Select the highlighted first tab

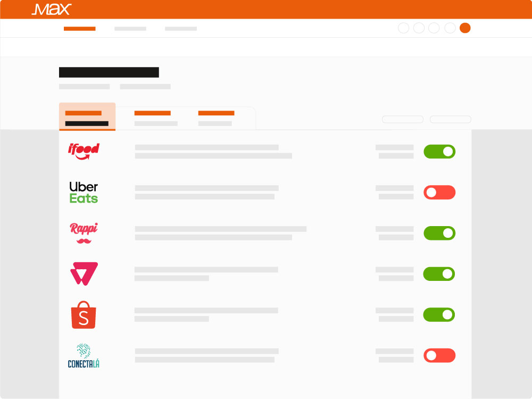(87, 117)
